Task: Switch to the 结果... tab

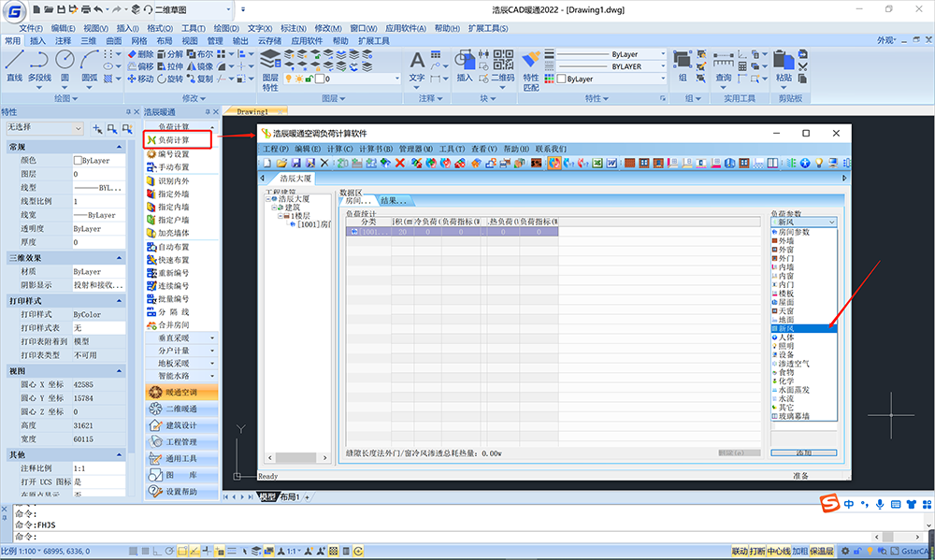Action: click(x=394, y=201)
